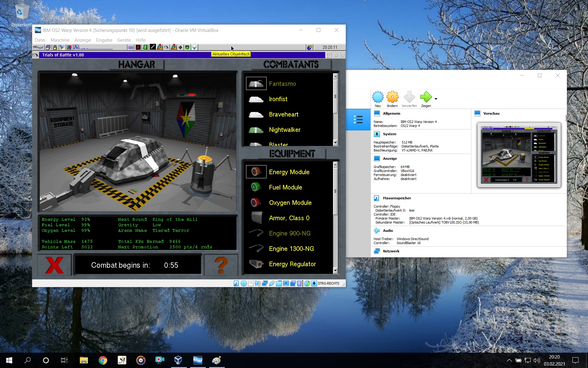This screenshot has width=588, height=368.
Task: Select Fantasmo vehicle icon in Combatants list
Action: tap(256, 83)
